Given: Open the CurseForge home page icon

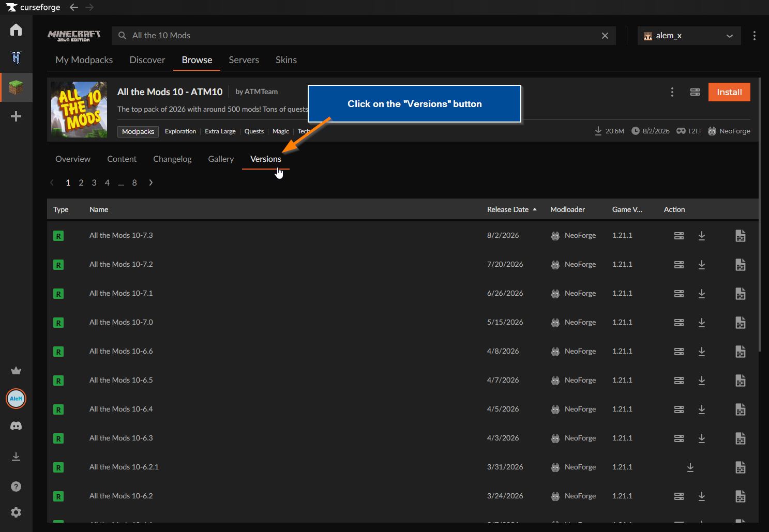Looking at the screenshot, I should [x=16, y=29].
